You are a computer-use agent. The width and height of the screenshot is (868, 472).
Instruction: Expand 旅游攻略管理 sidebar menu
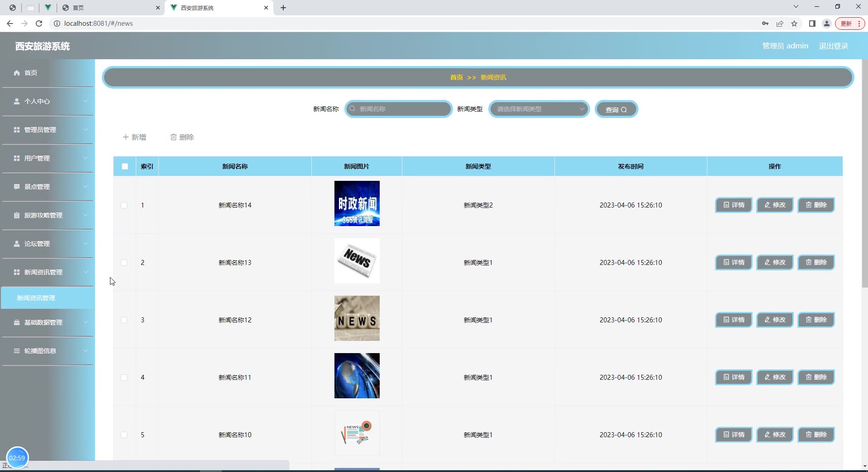(48, 215)
